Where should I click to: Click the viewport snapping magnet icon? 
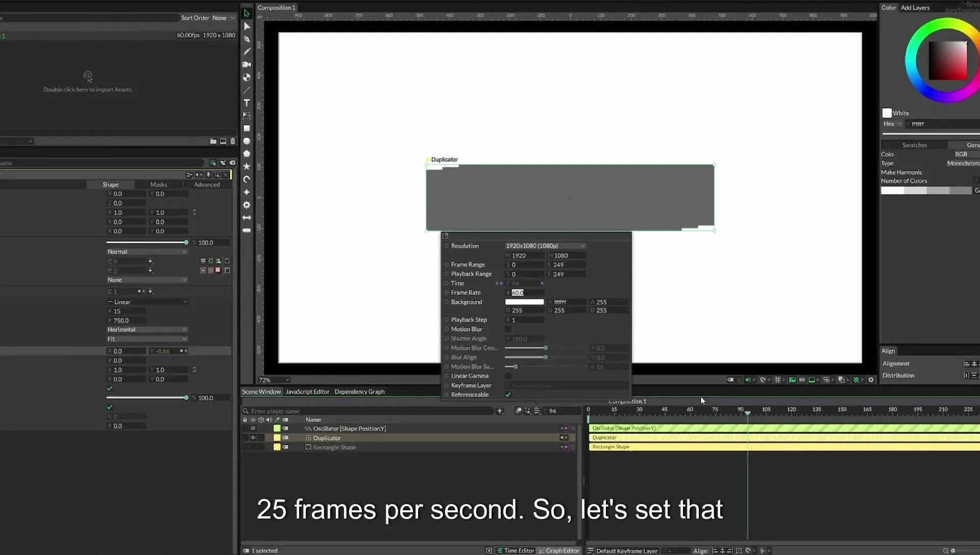click(763, 380)
